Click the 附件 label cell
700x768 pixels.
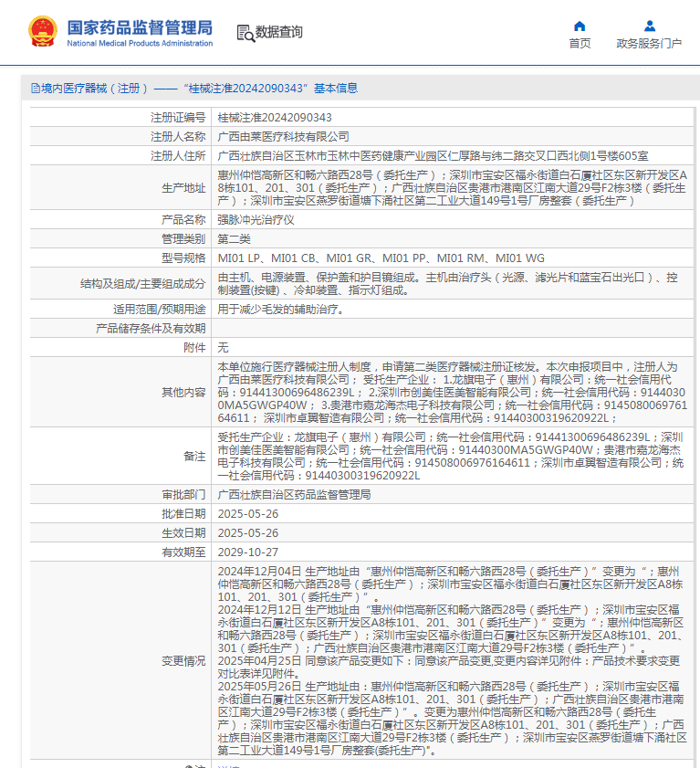(120, 347)
